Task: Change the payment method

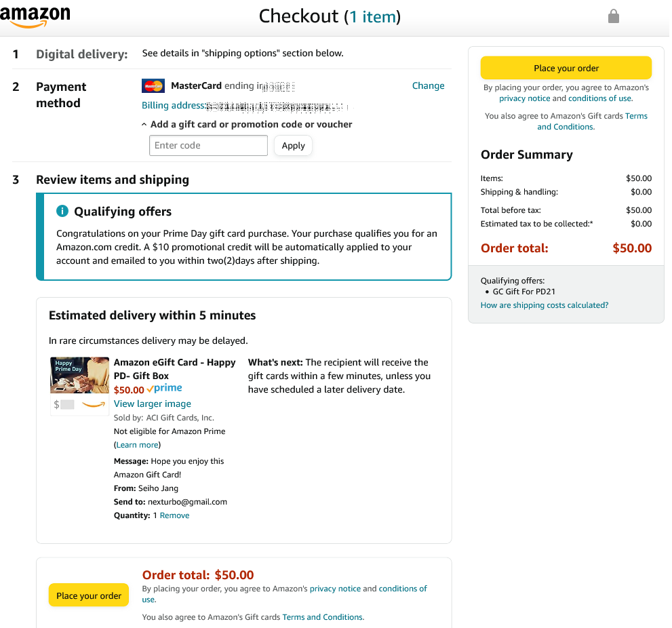Action: pyautogui.click(x=428, y=85)
